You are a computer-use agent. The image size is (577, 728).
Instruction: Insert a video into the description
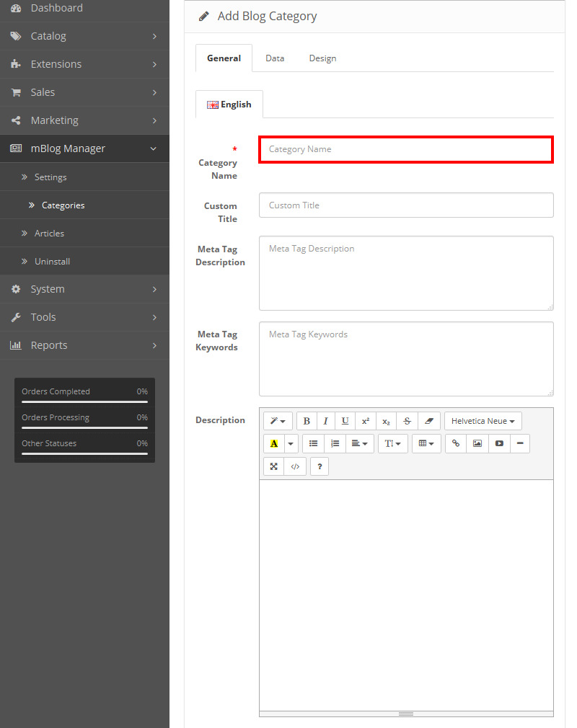498,444
